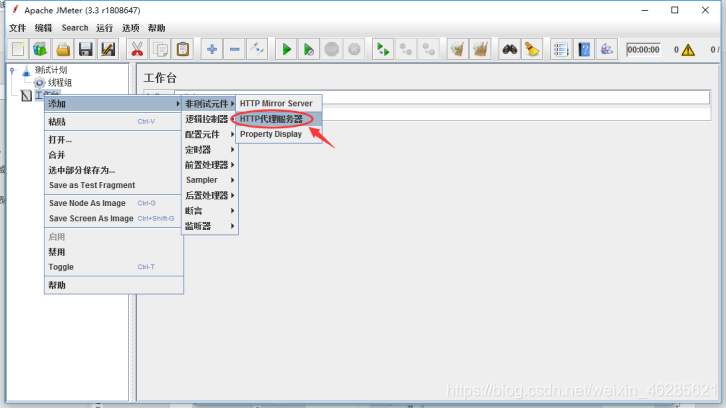Image resolution: width=726 pixels, height=409 pixels.
Task: Click Save as Test Fragment
Action: pyautogui.click(x=114, y=185)
